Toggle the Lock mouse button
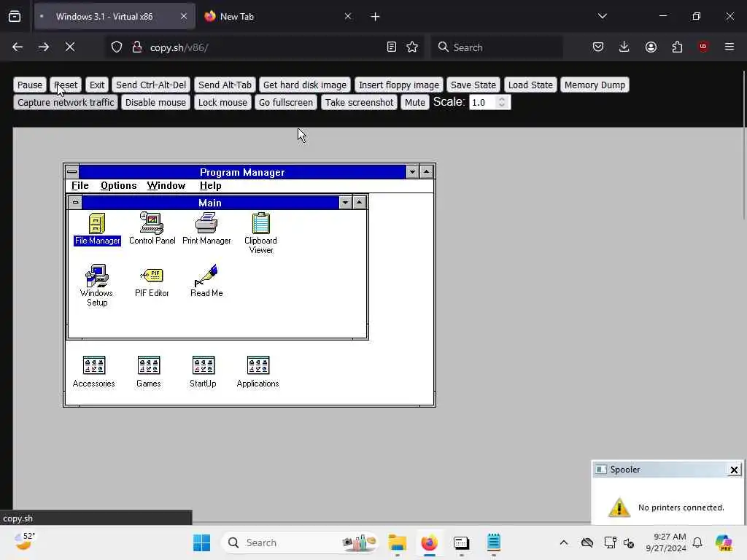747x560 pixels. (x=222, y=102)
